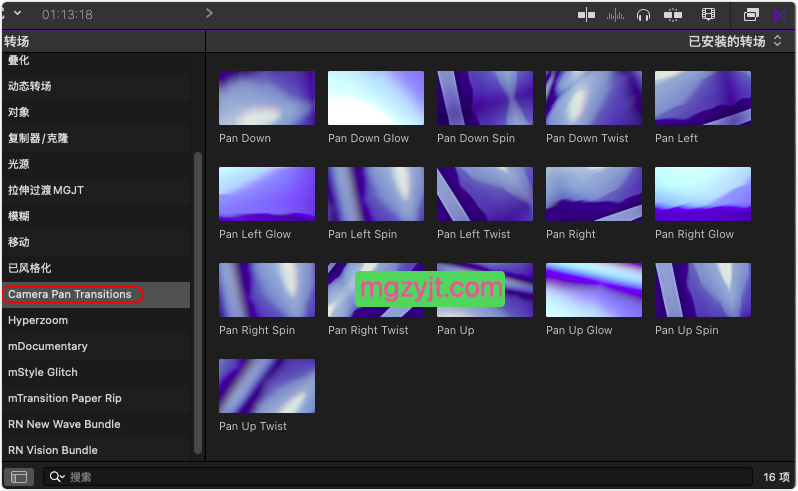The width and height of the screenshot is (798, 491).
Task: Select Pan Right transition thumbnail
Action: tap(593, 194)
